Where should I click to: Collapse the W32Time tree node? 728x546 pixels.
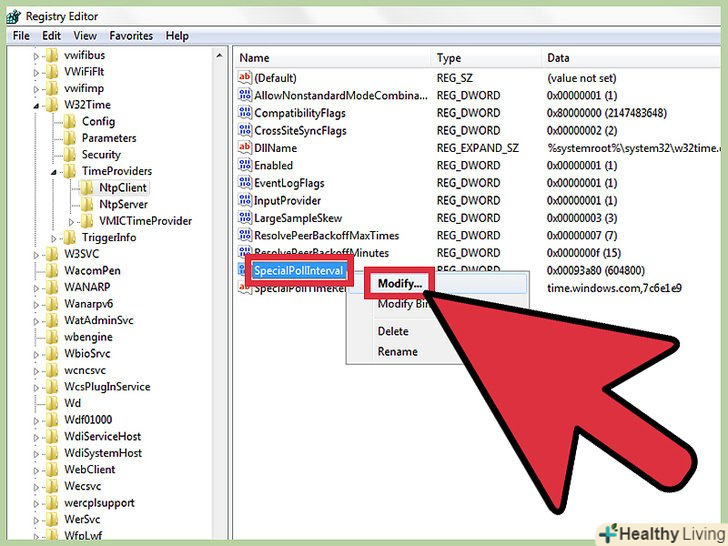point(36,106)
